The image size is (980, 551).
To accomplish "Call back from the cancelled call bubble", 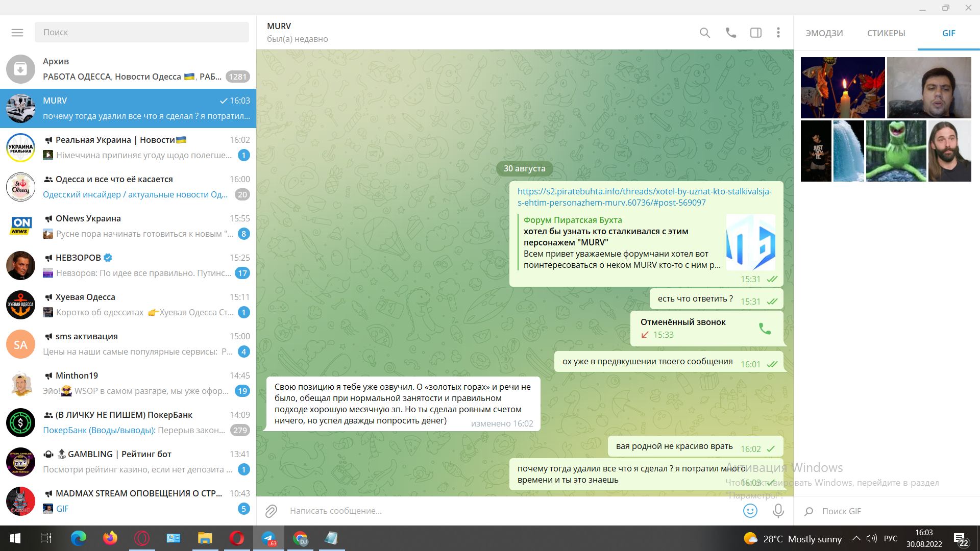I will 765,329.
